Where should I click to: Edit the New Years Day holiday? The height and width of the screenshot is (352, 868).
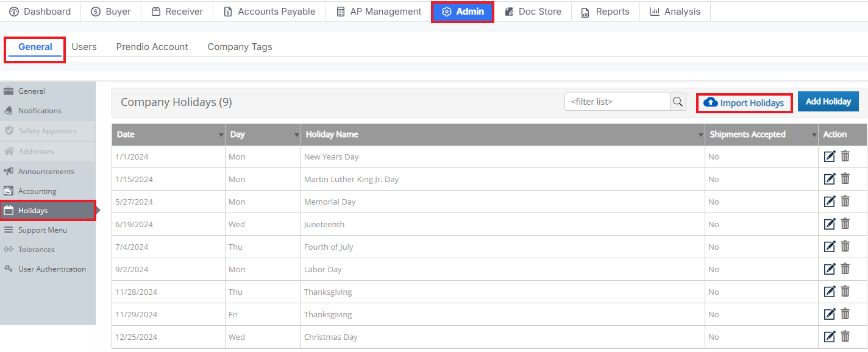coord(830,157)
